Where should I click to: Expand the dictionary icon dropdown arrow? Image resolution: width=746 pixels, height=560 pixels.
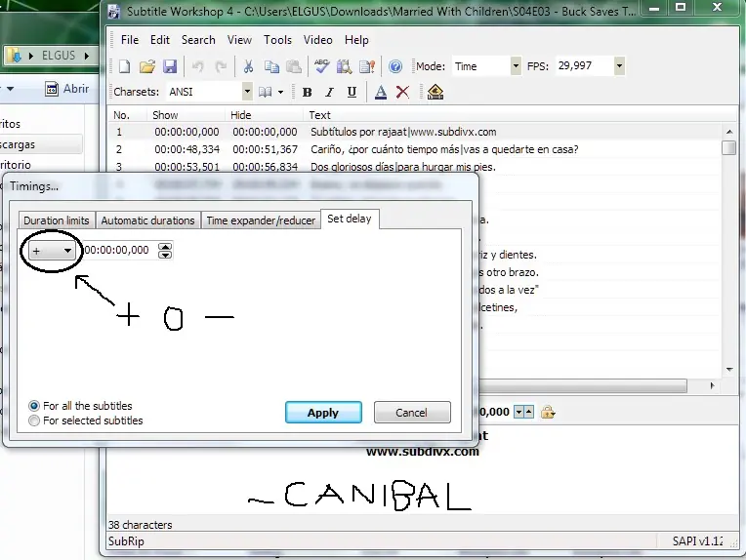pos(280,93)
